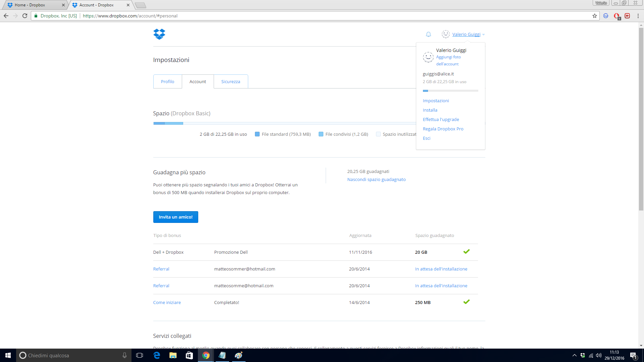The height and width of the screenshot is (362, 644).
Task: Click the Invita un amico! button
Action: pos(176,217)
